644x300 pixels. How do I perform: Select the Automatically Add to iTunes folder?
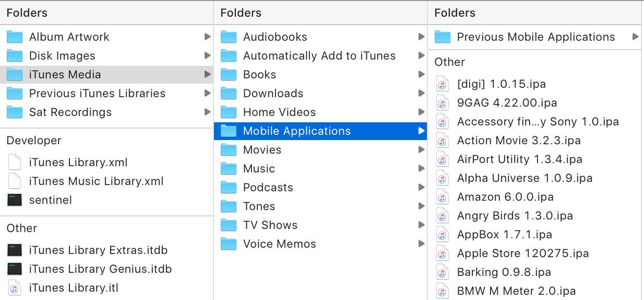tap(320, 56)
